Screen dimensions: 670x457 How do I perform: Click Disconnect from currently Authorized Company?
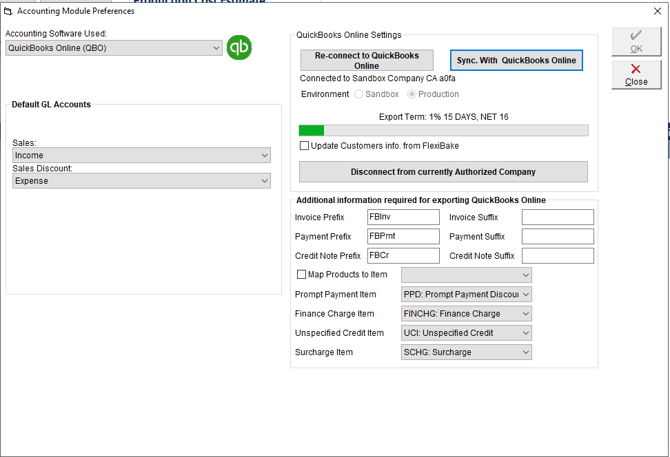(443, 172)
